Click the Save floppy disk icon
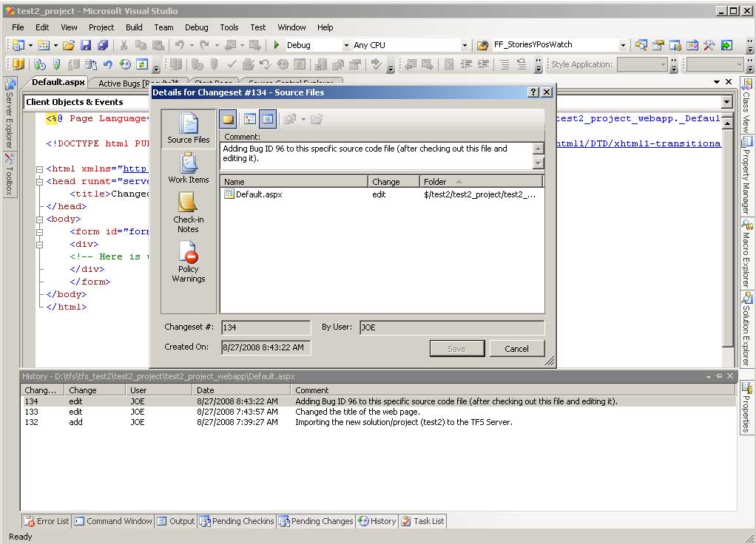Viewport: 756px width, 544px height. (86, 45)
